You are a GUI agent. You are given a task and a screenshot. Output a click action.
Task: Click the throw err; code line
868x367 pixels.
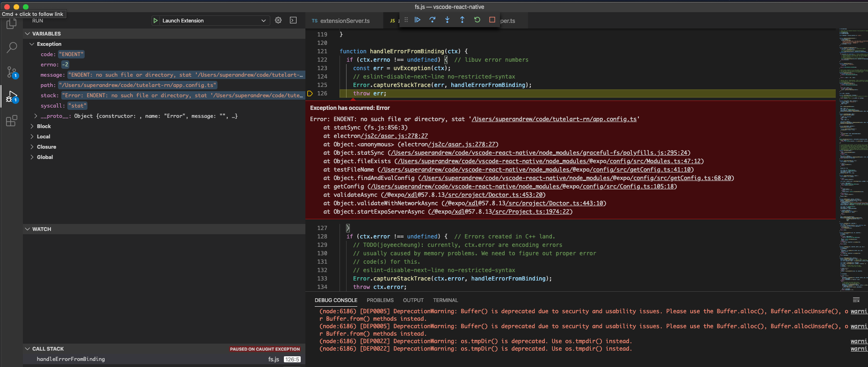(x=369, y=94)
